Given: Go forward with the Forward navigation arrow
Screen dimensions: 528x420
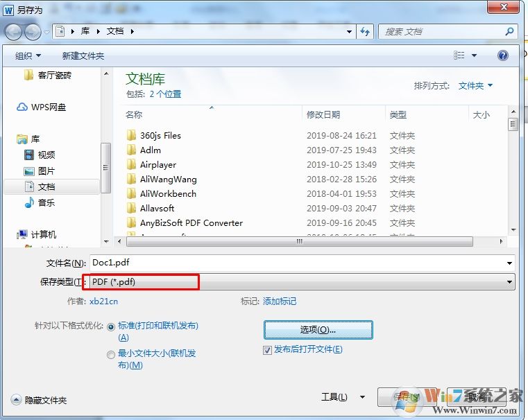Looking at the screenshot, I should click(x=33, y=33).
